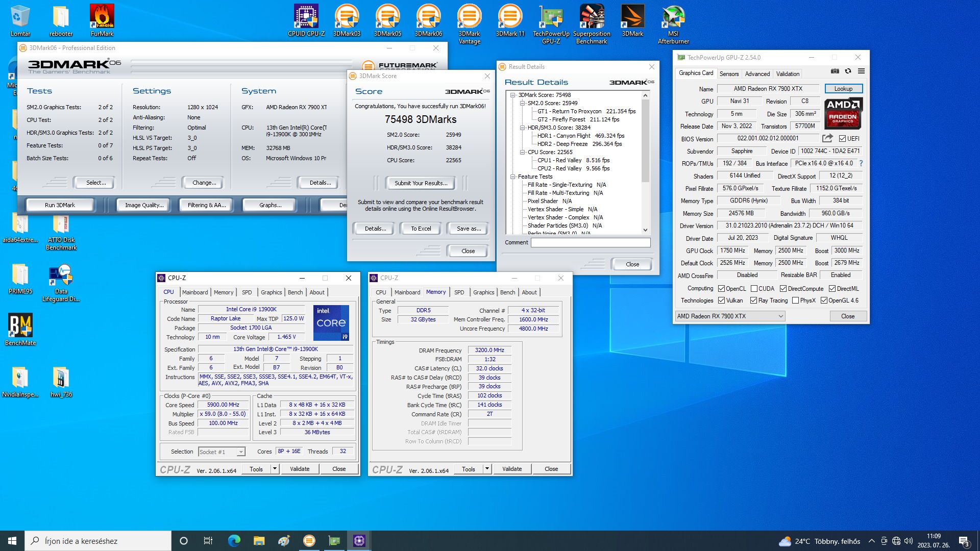Open the TechPowerUp GPU-Z desktop shortcut

coord(551,24)
